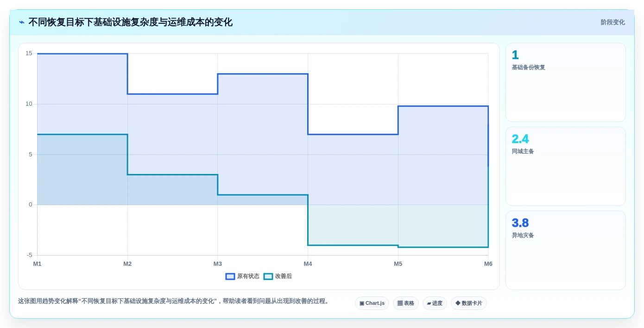Click the -5 y-axis tick label
The width and height of the screenshot is (644, 328).
[x=30, y=255]
